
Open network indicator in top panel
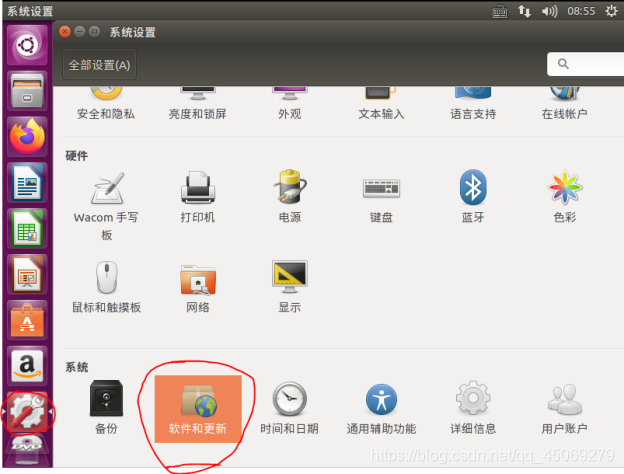click(525, 11)
